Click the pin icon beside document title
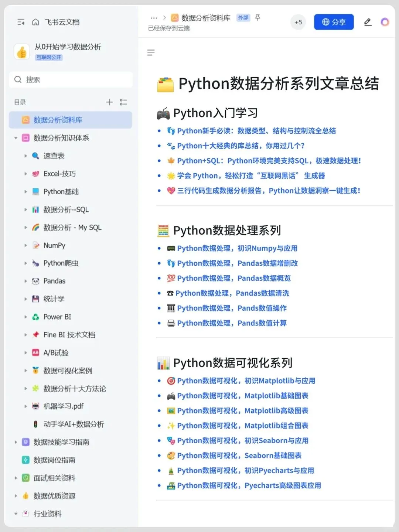The image size is (399, 532). tap(258, 17)
